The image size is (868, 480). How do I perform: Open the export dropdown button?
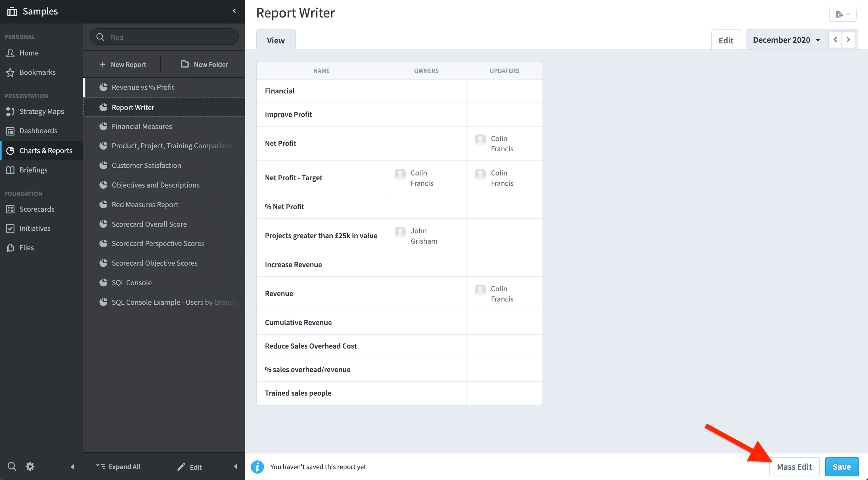click(843, 14)
